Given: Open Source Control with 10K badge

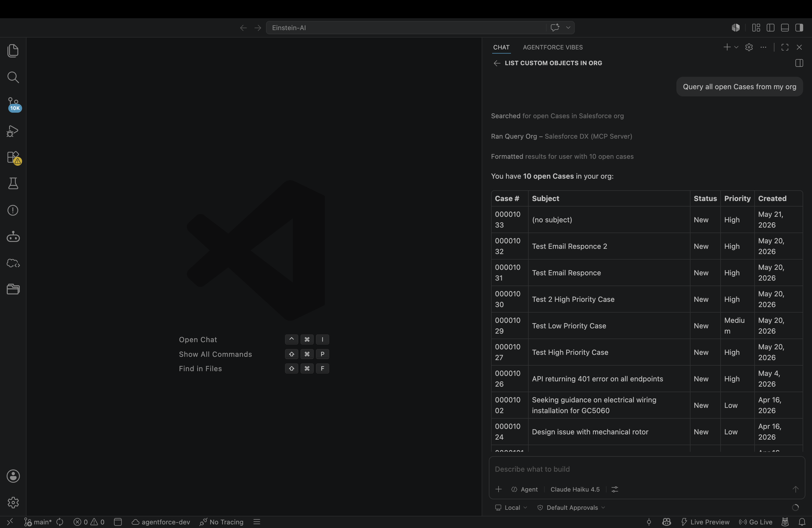Looking at the screenshot, I should pos(14,104).
